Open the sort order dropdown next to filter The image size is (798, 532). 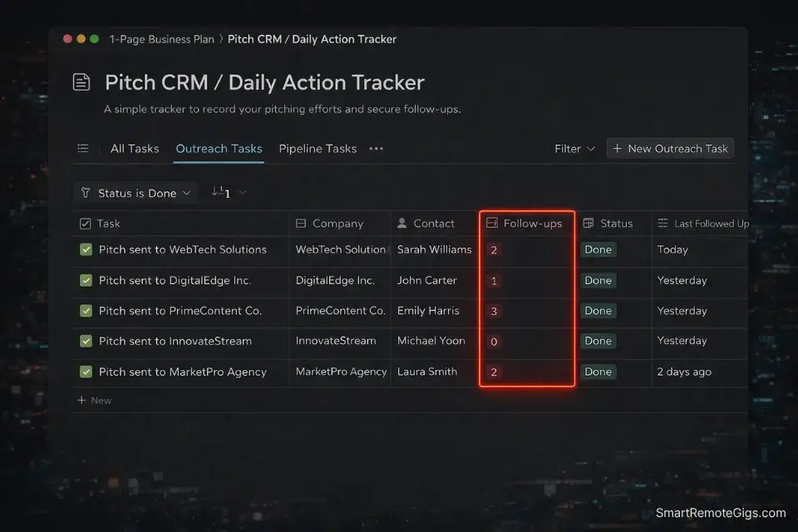pos(227,192)
